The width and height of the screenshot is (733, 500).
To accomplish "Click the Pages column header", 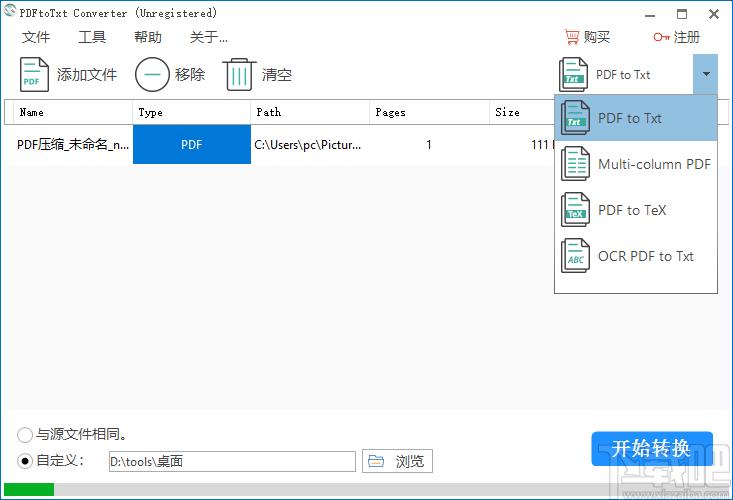I will pyautogui.click(x=429, y=112).
